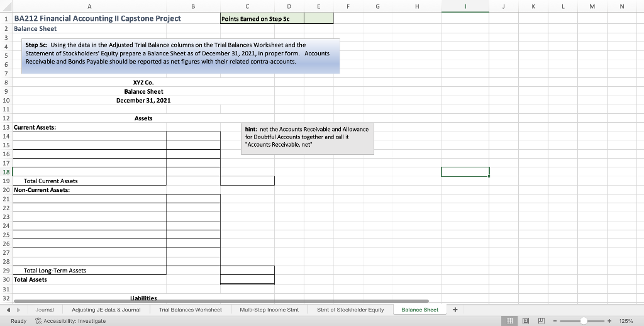
Task: Click the selected cell I18
Action: [x=465, y=172]
